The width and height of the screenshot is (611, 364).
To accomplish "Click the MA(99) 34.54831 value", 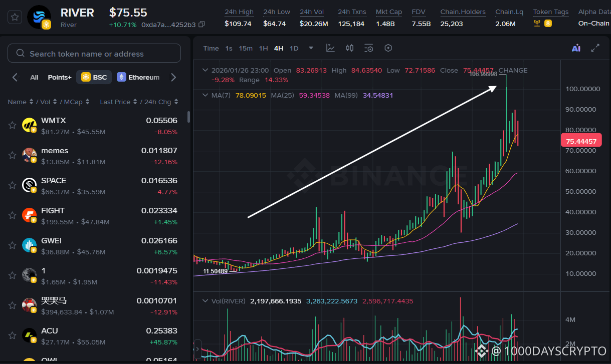I will point(378,95).
